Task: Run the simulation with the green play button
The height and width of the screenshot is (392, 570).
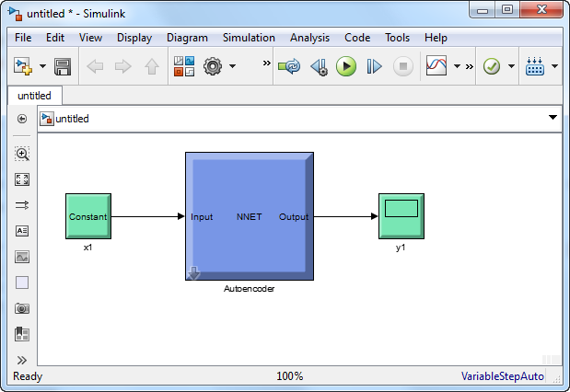Action: coord(345,66)
